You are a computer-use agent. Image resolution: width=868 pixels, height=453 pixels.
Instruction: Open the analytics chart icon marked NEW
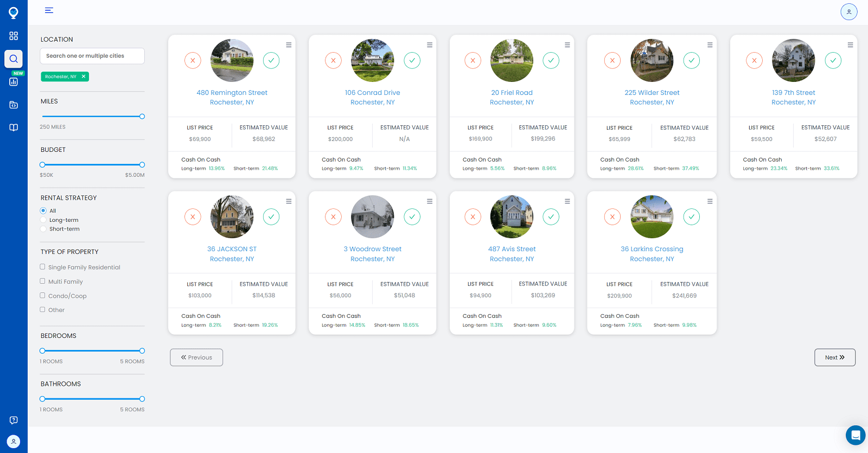pyautogui.click(x=14, y=81)
